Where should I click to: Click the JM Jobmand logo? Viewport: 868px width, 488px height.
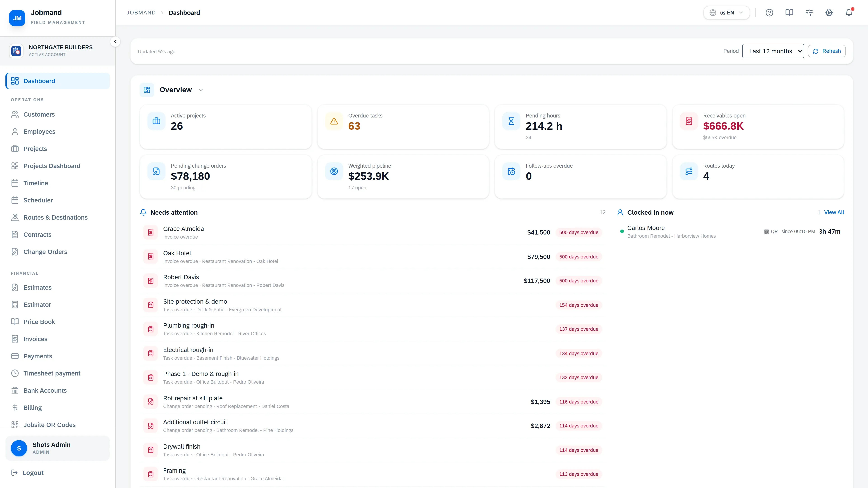pos(17,18)
